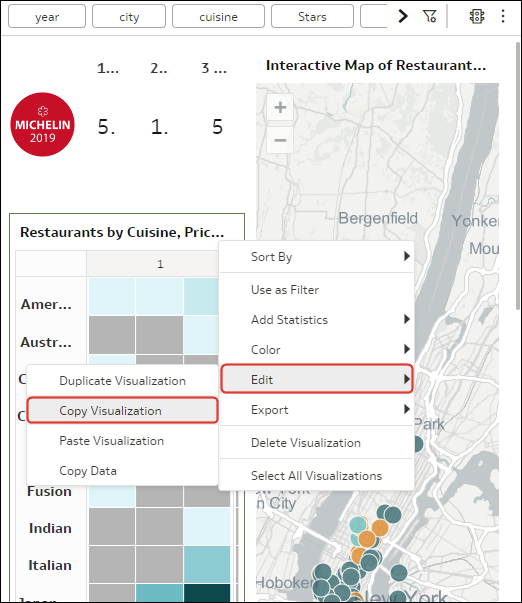Open the filter bar funnel icon
The height and width of the screenshot is (603, 522).
pos(429,16)
